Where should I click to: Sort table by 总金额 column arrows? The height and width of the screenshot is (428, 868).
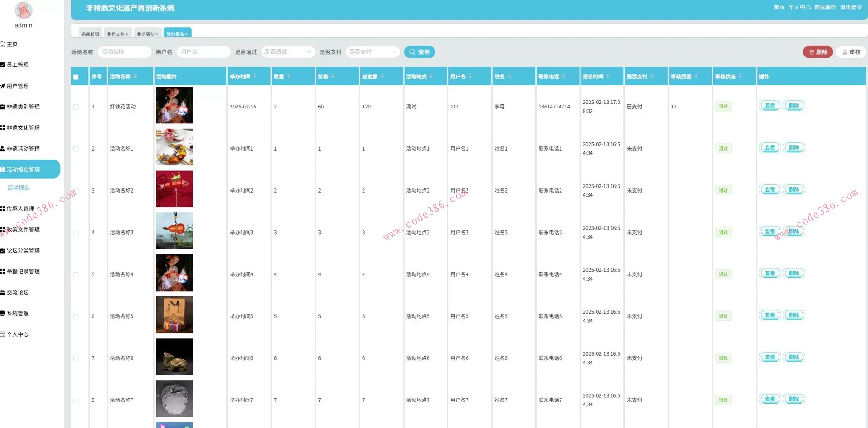click(382, 76)
